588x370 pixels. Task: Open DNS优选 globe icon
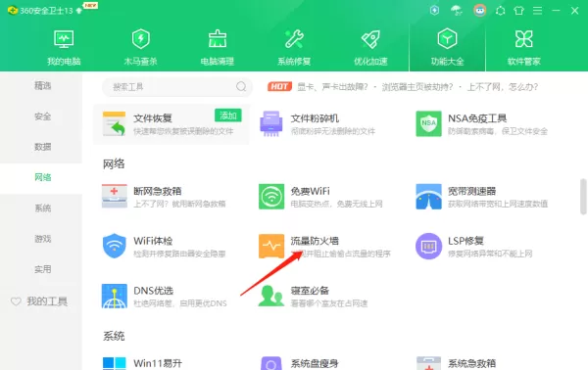coord(115,296)
